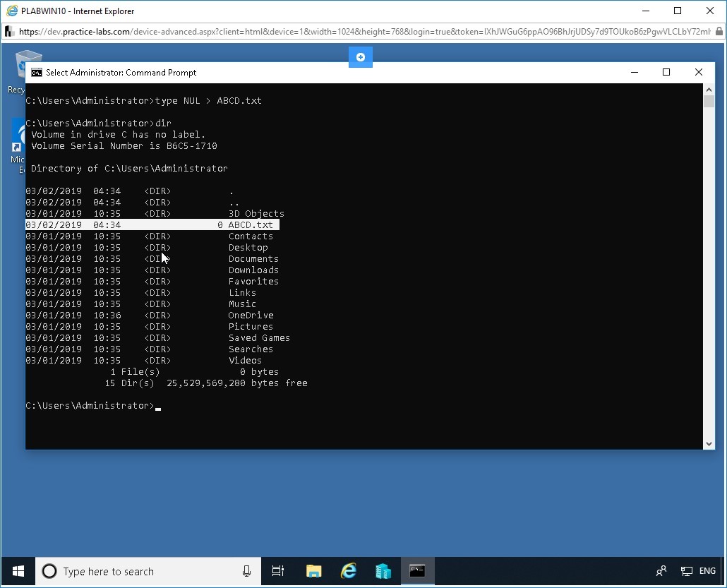Screen dimensions: 727x588
Task: Click the current prompt line at bottom
Action: tap(93, 406)
